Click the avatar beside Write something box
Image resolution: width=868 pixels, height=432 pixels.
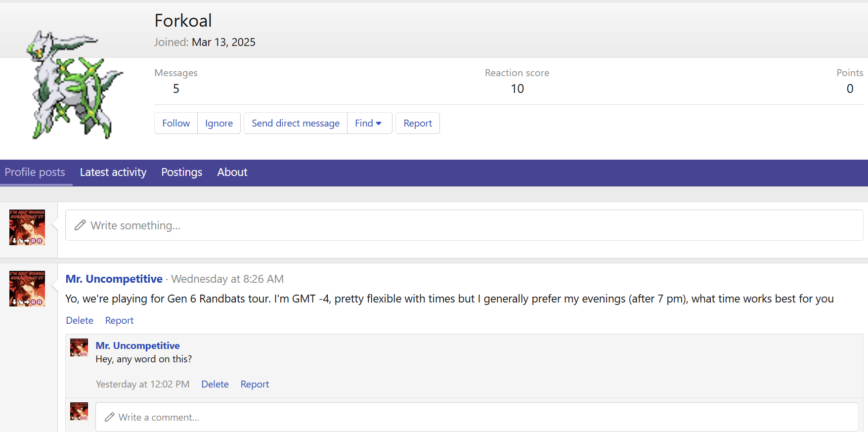point(27,227)
